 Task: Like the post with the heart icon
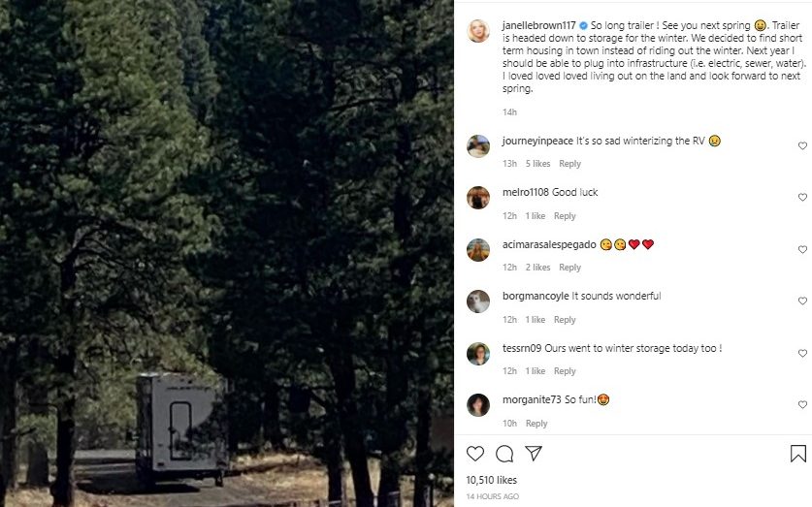[x=475, y=454]
